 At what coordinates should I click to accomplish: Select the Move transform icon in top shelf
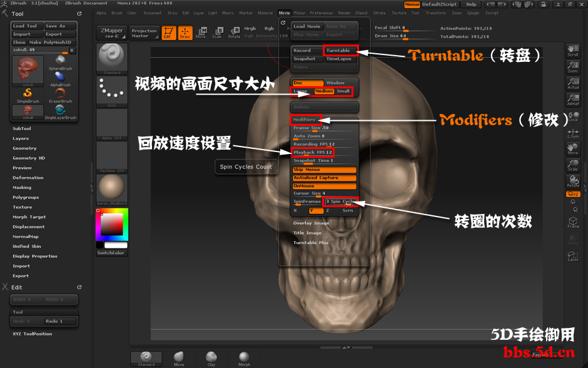(x=201, y=33)
